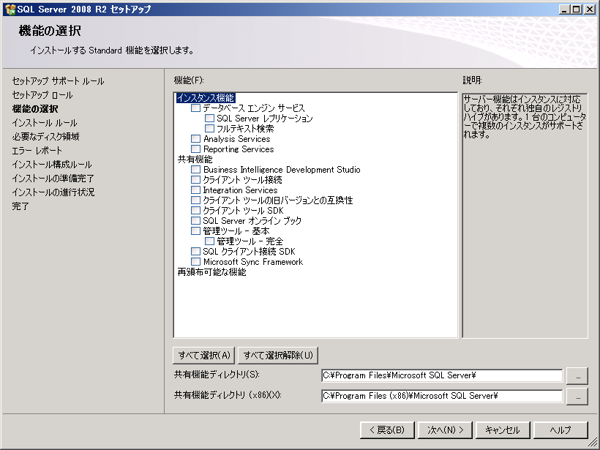Click インストール構成ルール step
The height and width of the screenshot is (450, 600).
(52, 165)
